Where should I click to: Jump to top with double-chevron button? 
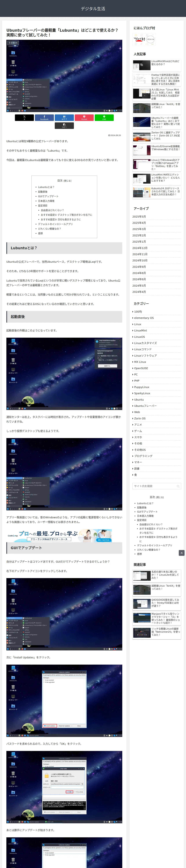(182, 553)
